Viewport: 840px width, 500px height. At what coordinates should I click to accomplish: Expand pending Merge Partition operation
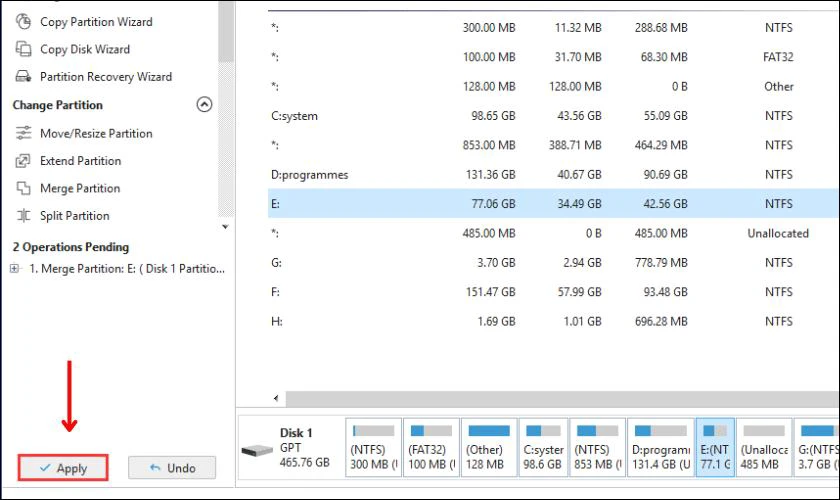[14, 268]
